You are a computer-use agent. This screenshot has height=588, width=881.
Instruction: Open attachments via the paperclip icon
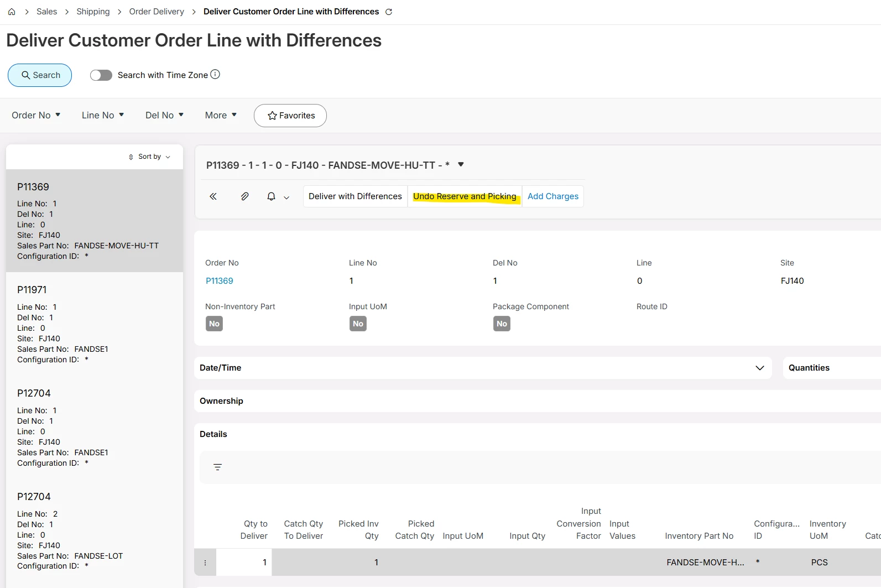[x=244, y=196]
